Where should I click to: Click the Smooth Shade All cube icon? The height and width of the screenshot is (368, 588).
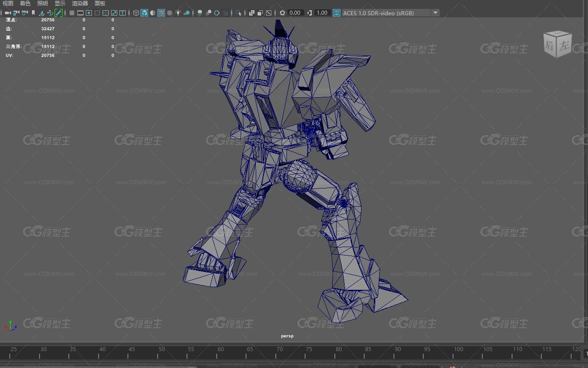coord(144,13)
